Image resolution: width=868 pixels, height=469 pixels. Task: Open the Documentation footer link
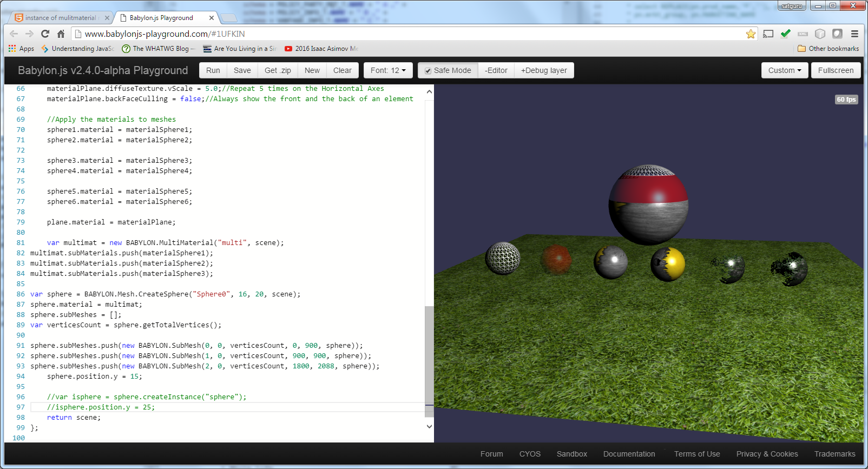(x=629, y=454)
